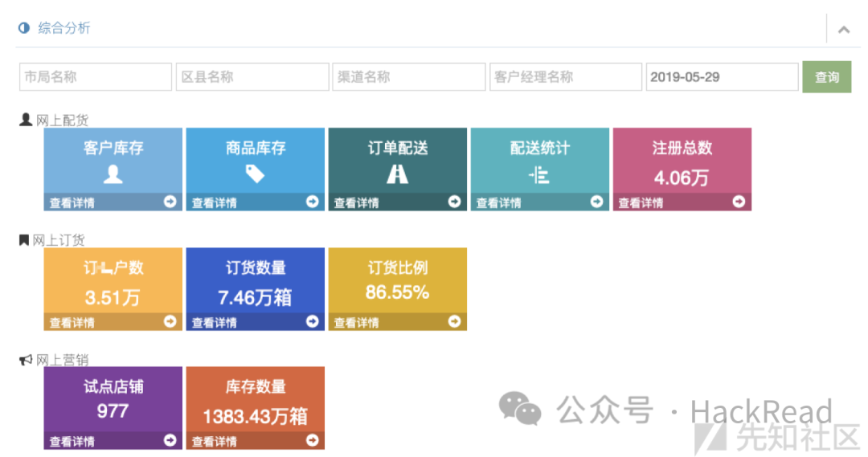Open 查看详情 link under 订单配送
The width and height of the screenshot is (868, 457).
(x=357, y=203)
